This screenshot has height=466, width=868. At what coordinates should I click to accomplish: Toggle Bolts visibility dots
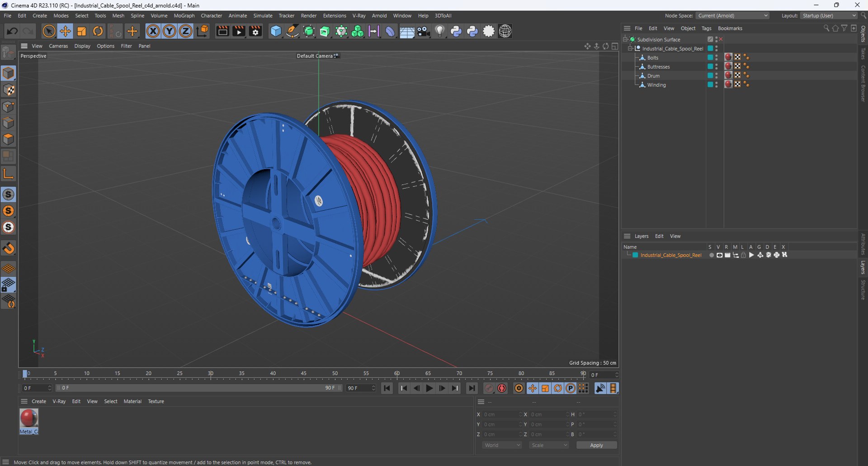click(717, 57)
